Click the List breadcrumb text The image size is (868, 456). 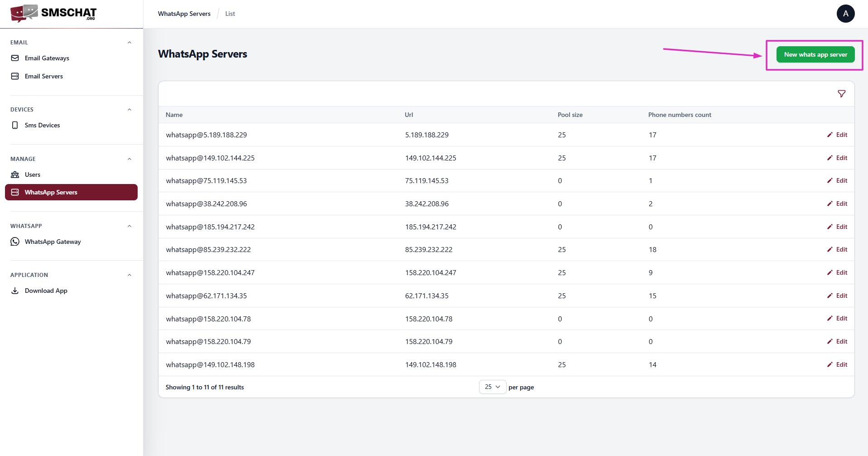click(230, 14)
